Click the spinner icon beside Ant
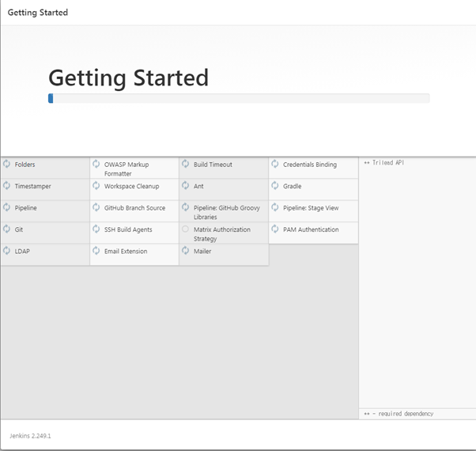Viewport: 476px width, 451px height. click(186, 186)
